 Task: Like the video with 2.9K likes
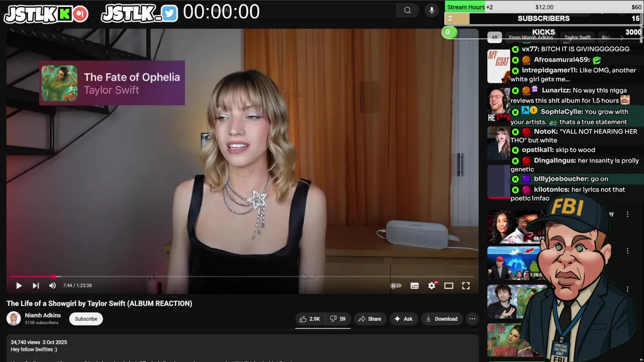310,319
